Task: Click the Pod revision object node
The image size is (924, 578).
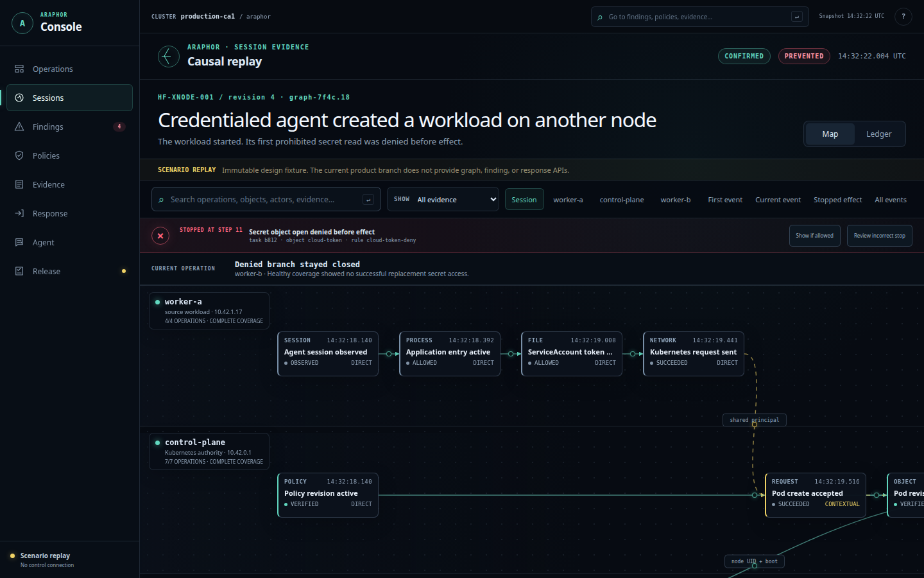Action: 905,495
